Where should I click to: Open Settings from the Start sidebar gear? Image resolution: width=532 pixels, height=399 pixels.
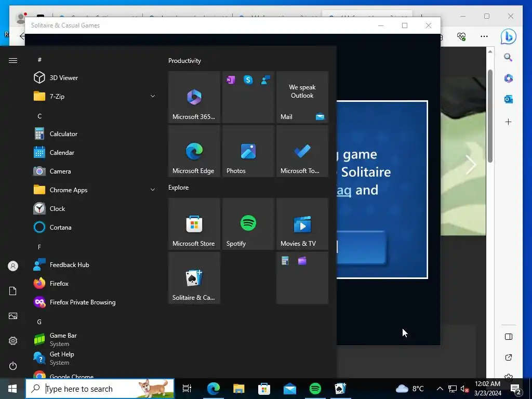[x=13, y=341]
